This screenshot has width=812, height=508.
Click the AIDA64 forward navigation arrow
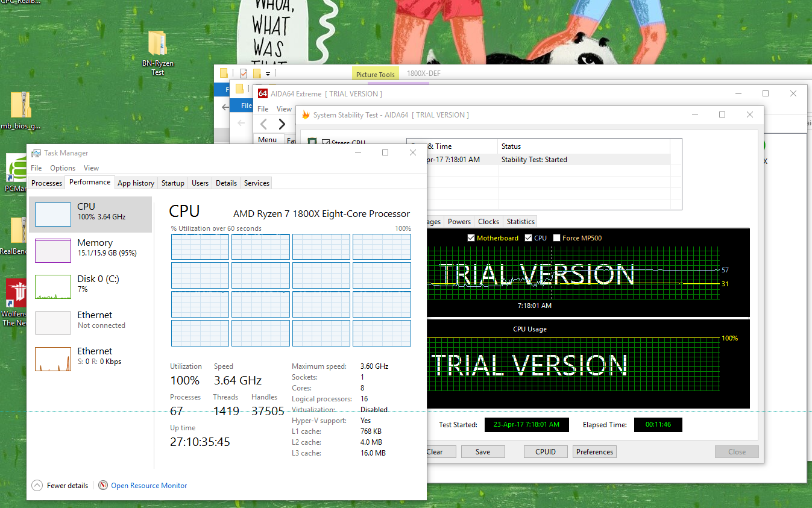click(x=282, y=124)
